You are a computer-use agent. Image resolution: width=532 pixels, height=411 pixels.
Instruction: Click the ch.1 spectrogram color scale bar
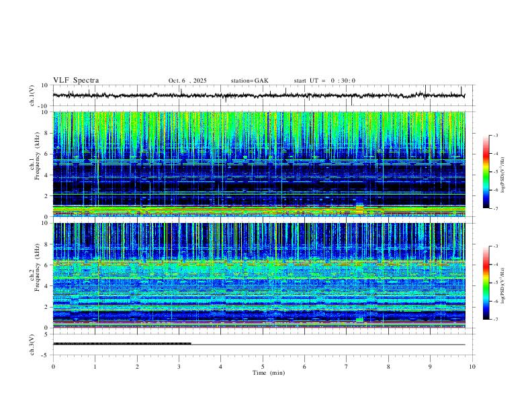tap(486, 172)
